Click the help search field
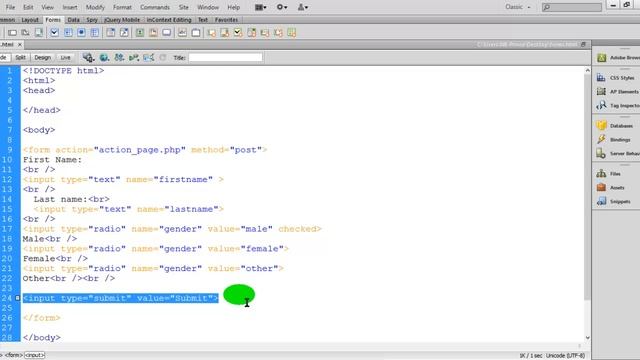The image size is (640, 360). (571, 7)
